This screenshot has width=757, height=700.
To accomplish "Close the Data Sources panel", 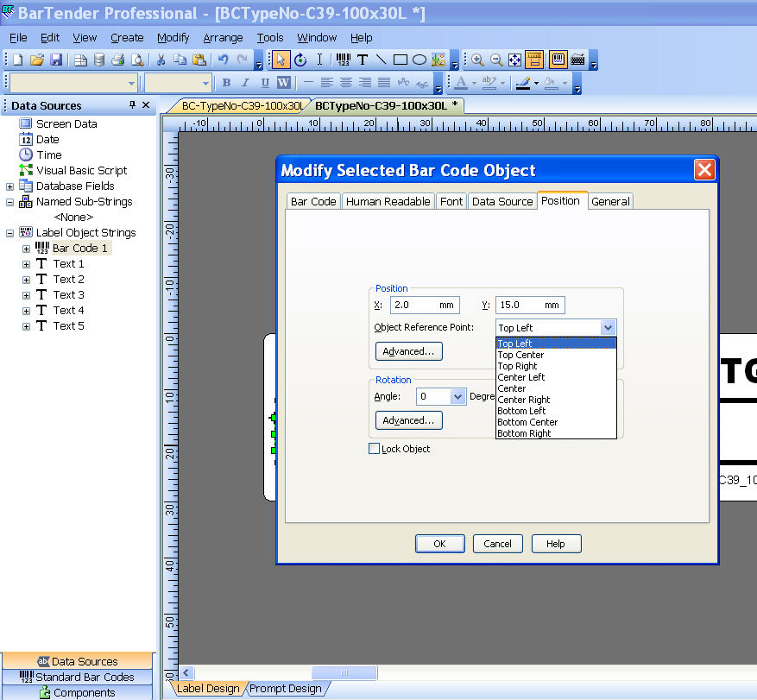I will (146, 104).
